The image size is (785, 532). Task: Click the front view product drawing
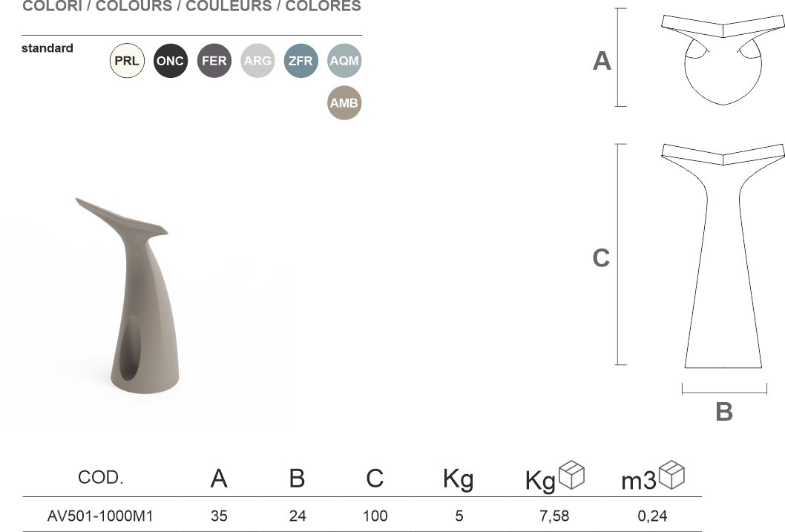[x=722, y=256]
